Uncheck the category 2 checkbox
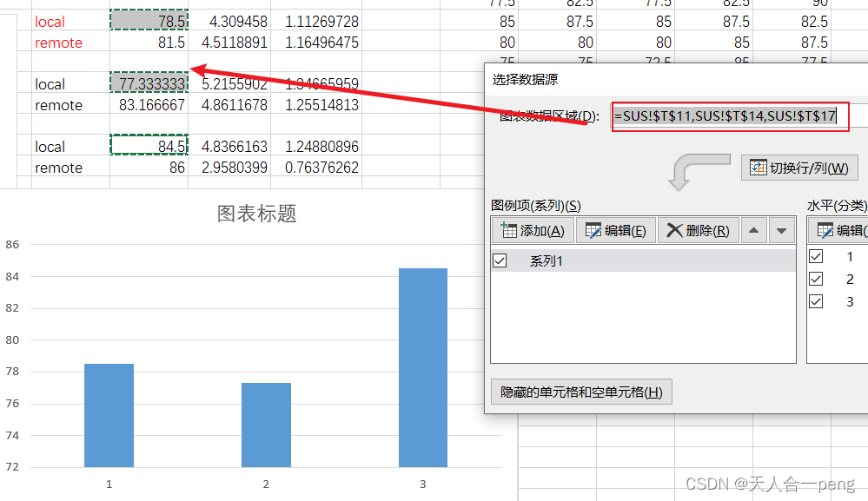The width and height of the screenshot is (868, 501). (816, 279)
